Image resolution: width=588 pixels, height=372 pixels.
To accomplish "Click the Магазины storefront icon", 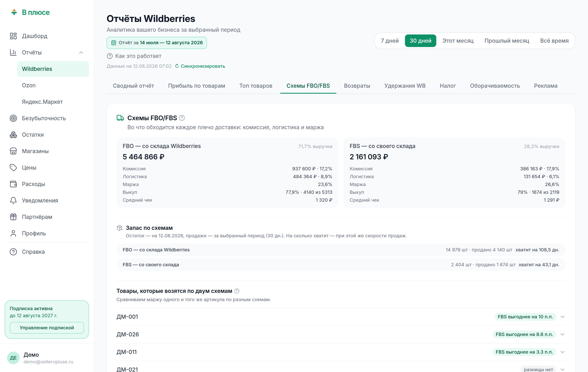I will (13, 151).
